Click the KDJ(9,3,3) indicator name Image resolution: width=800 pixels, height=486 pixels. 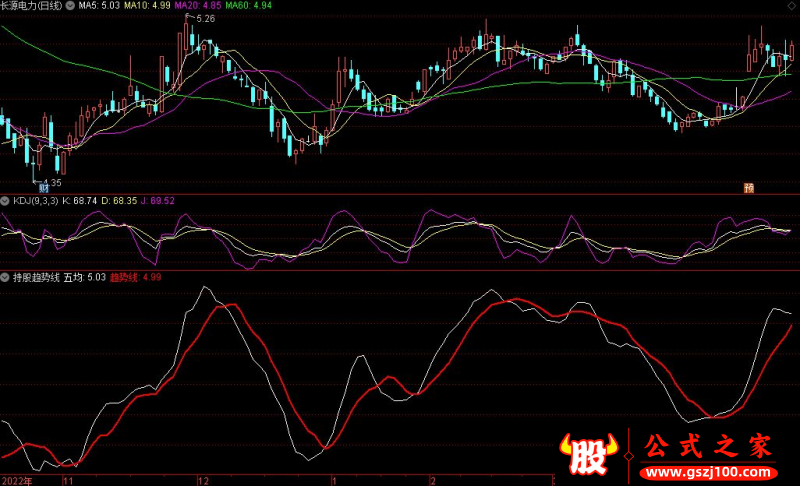(x=35, y=201)
